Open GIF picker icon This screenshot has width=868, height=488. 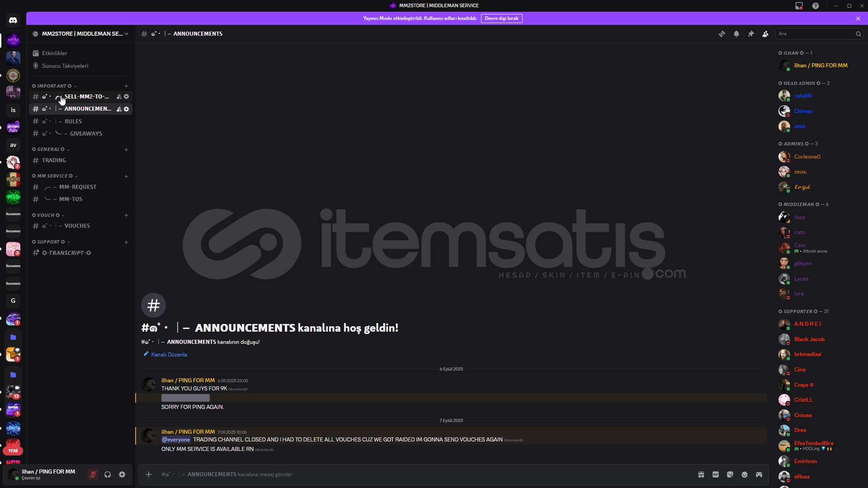click(x=716, y=474)
